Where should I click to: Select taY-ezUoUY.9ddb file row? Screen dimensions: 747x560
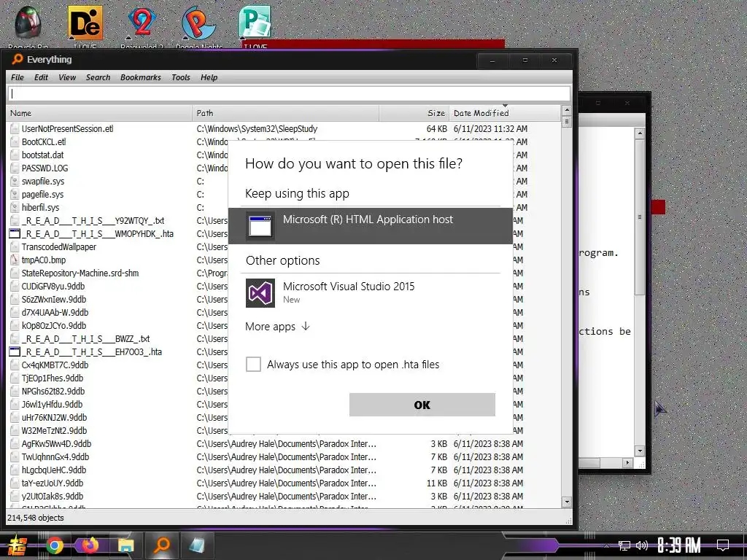tap(284, 483)
